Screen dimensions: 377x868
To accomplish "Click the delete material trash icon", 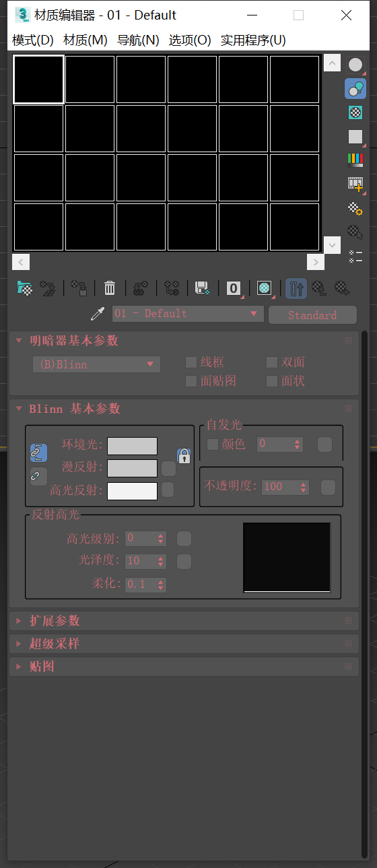I will tap(110, 288).
